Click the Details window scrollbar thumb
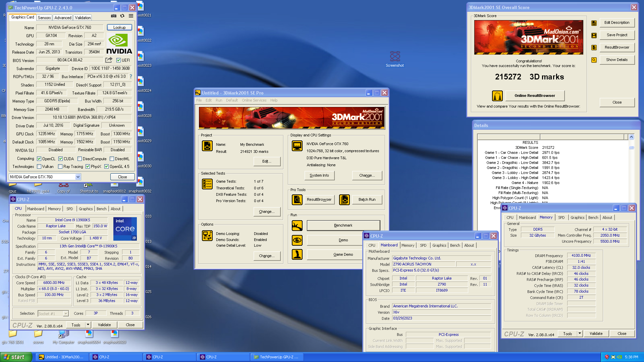 coord(631,147)
